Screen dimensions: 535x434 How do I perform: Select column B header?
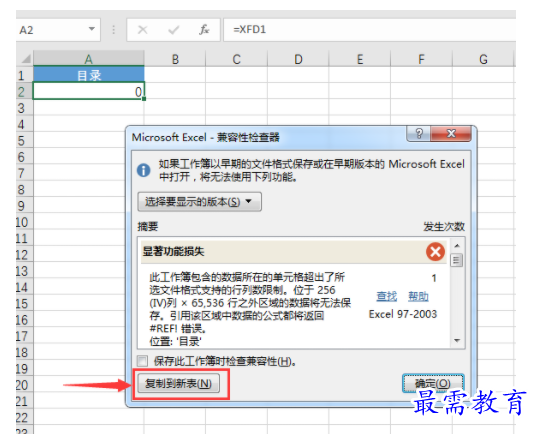coord(175,59)
